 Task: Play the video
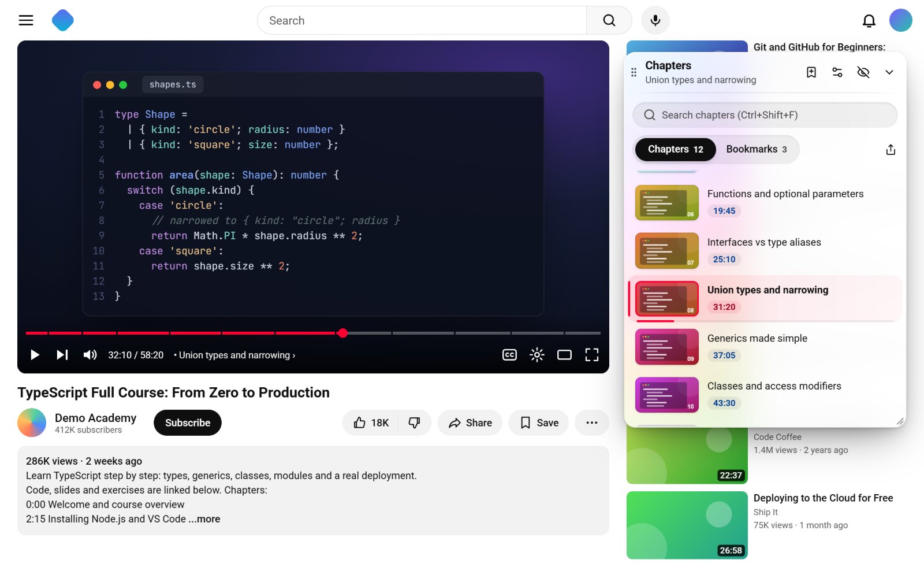(x=35, y=355)
